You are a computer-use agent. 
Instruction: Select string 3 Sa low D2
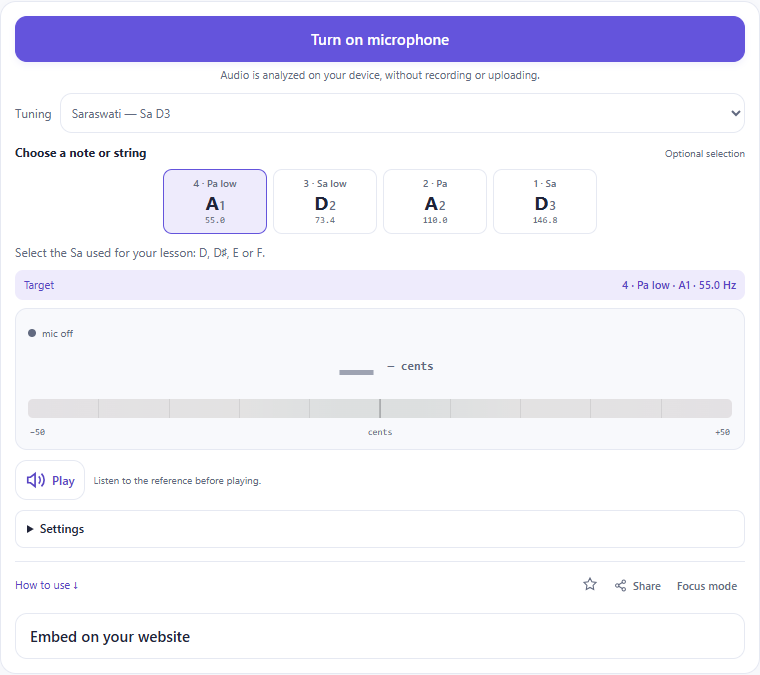325,201
